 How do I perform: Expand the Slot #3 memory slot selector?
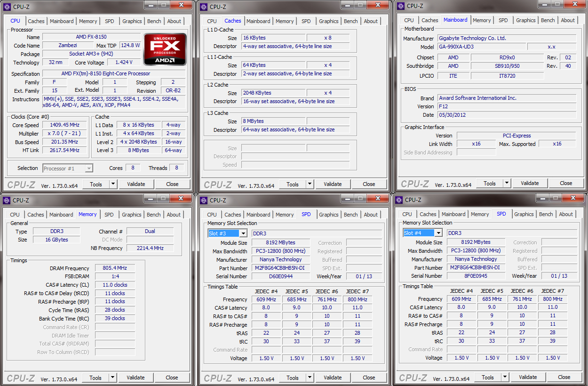[243, 233]
